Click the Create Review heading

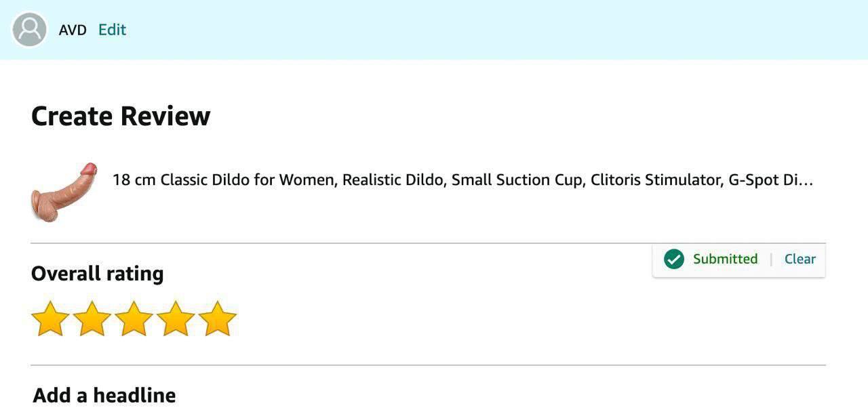click(x=121, y=117)
